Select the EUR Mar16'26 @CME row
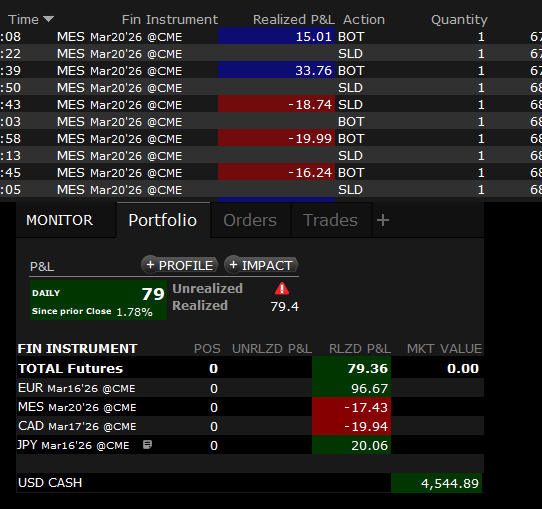The image size is (542, 509). [250, 388]
